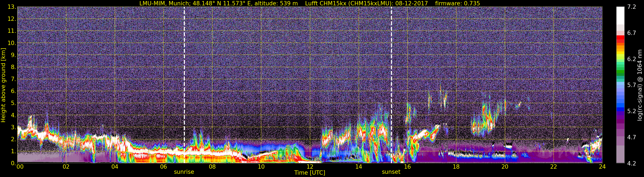Click the colorbar tick label 6.2
Screen dimensions: 644x177
tap(632, 59)
